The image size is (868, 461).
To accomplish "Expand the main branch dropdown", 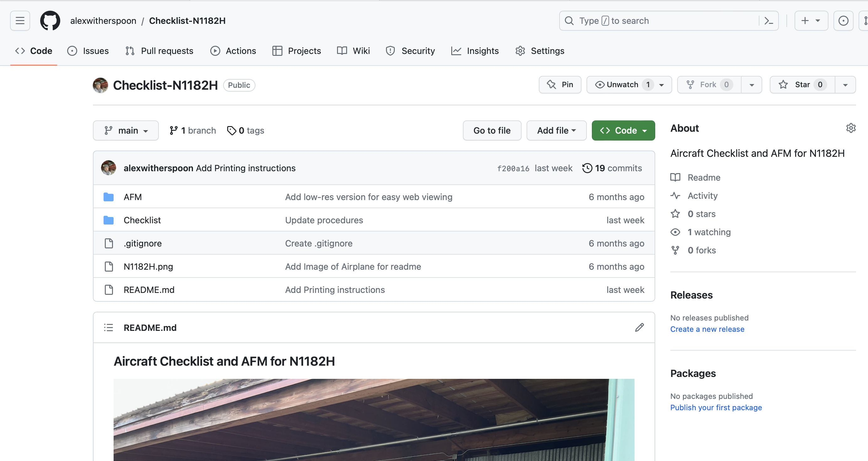I will tap(126, 130).
